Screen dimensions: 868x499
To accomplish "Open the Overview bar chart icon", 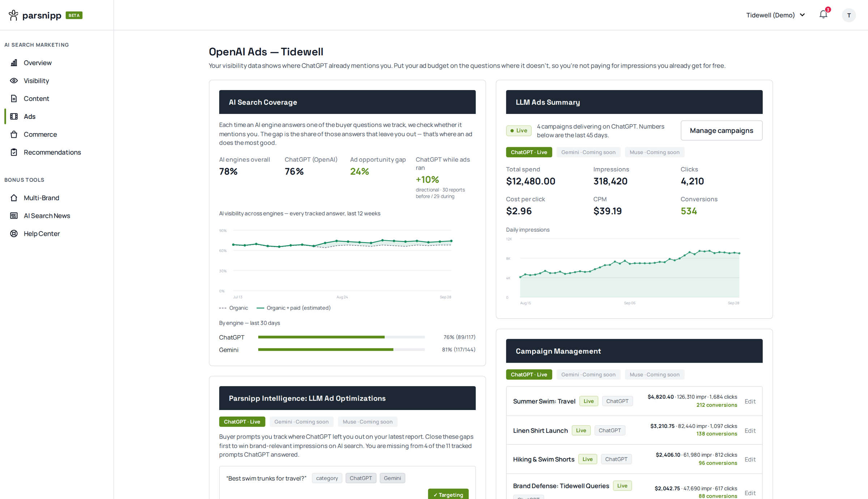I will coord(14,63).
